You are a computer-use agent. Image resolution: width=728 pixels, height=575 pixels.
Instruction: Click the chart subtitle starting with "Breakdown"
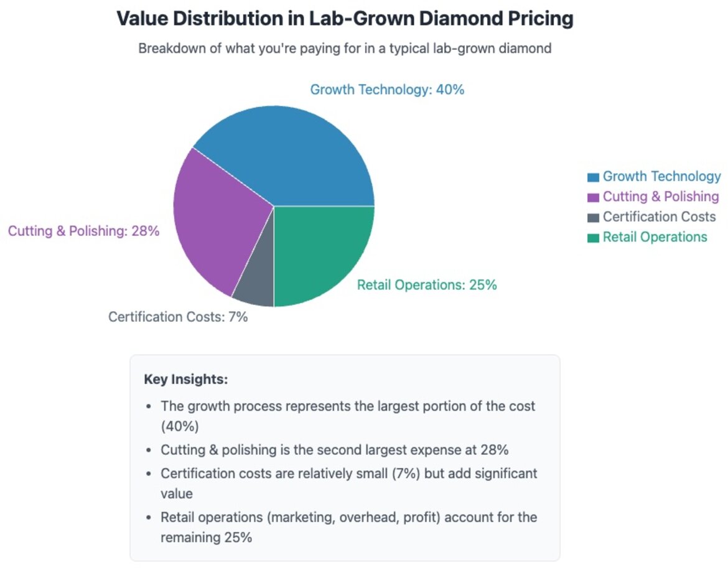tap(345, 49)
